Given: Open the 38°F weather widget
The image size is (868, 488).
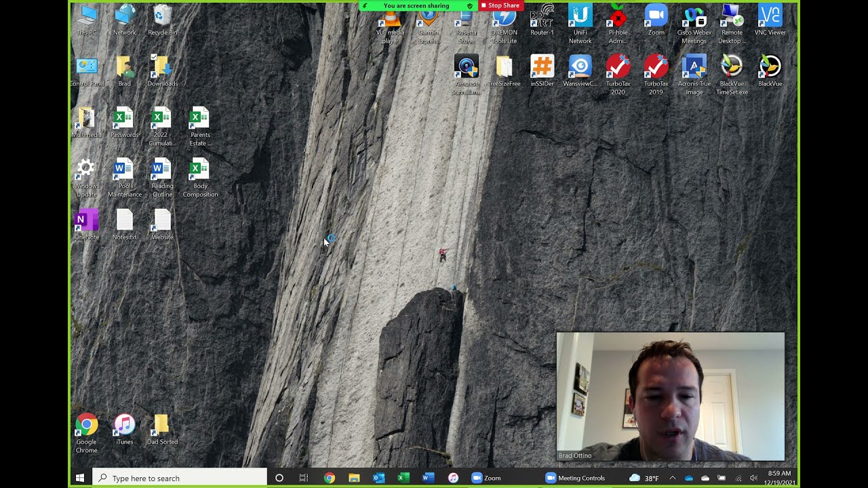Looking at the screenshot, I should pos(644,478).
